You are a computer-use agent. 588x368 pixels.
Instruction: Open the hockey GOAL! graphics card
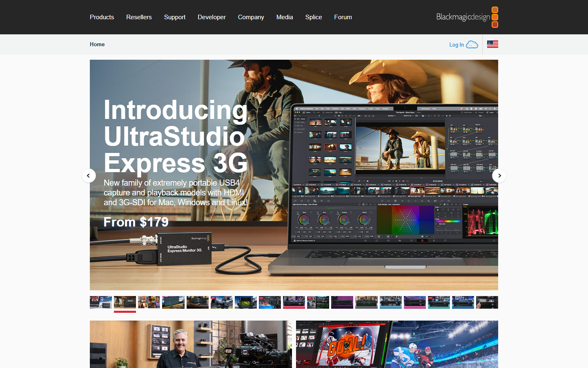397,344
